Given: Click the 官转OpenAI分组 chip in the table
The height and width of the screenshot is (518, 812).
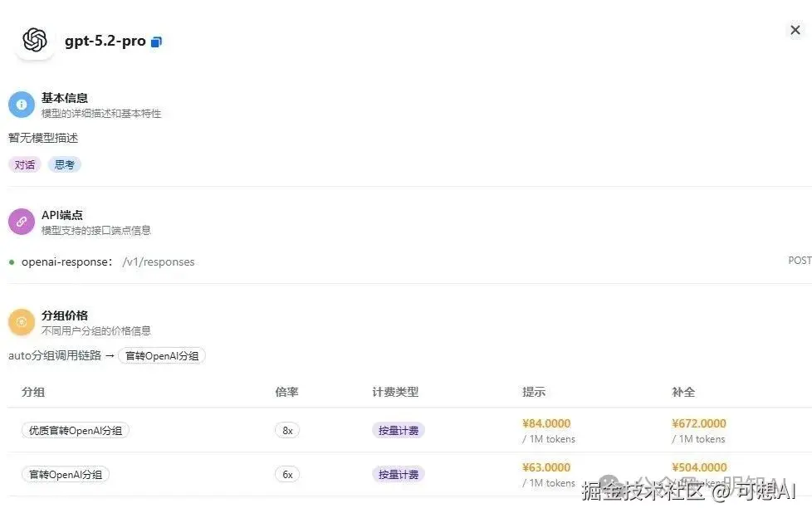Looking at the screenshot, I should (x=66, y=474).
